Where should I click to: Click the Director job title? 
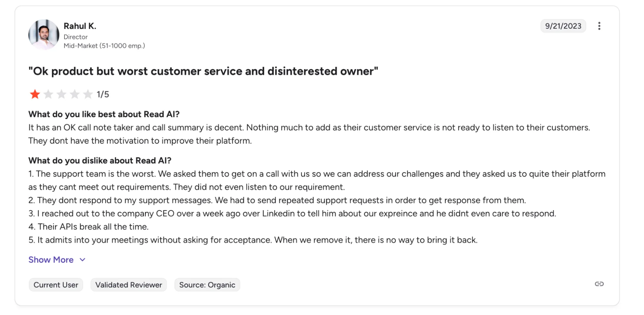point(76,37)
